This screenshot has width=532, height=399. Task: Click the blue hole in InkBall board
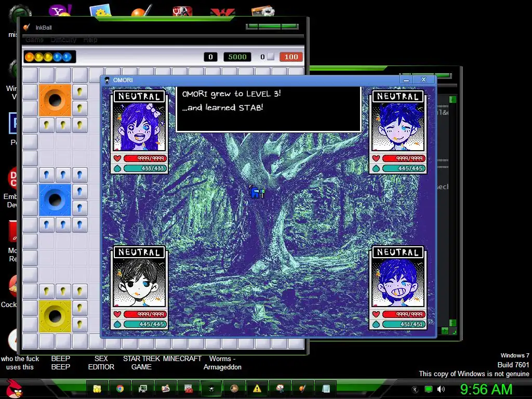coord(55,200)
